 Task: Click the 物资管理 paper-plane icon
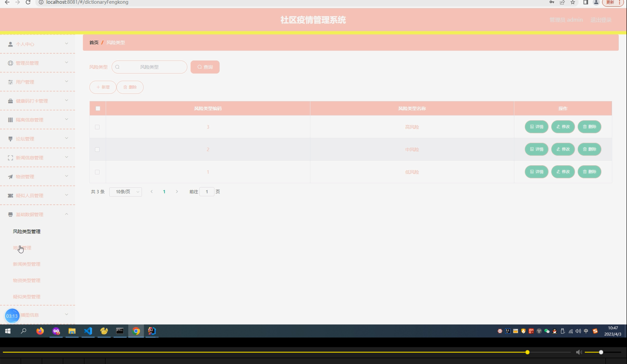pos(10,176)
